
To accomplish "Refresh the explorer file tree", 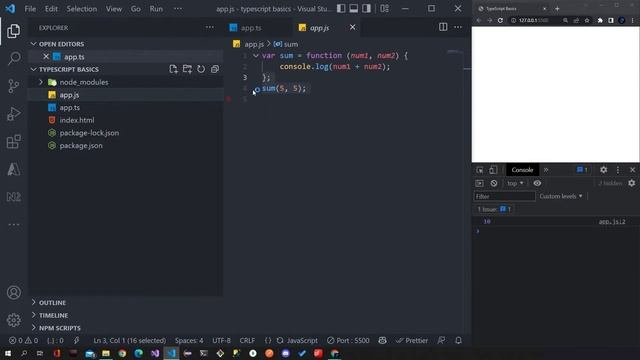I will 201,69.
